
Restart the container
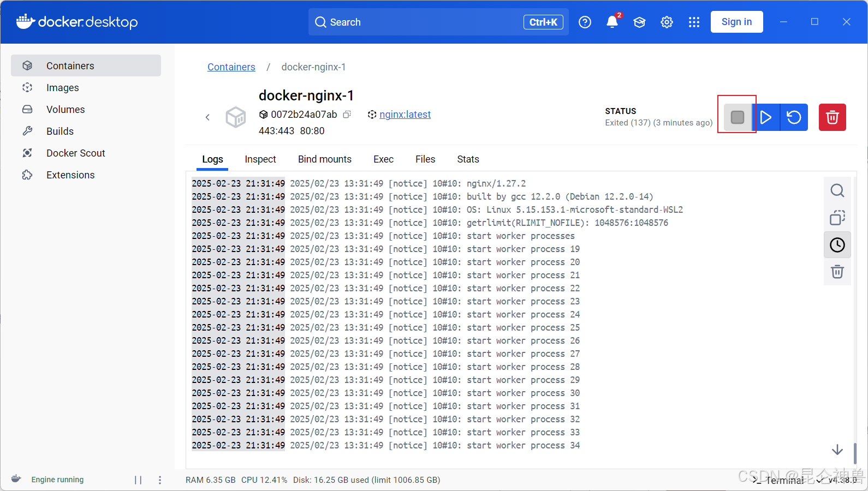[x=794, y=117]
